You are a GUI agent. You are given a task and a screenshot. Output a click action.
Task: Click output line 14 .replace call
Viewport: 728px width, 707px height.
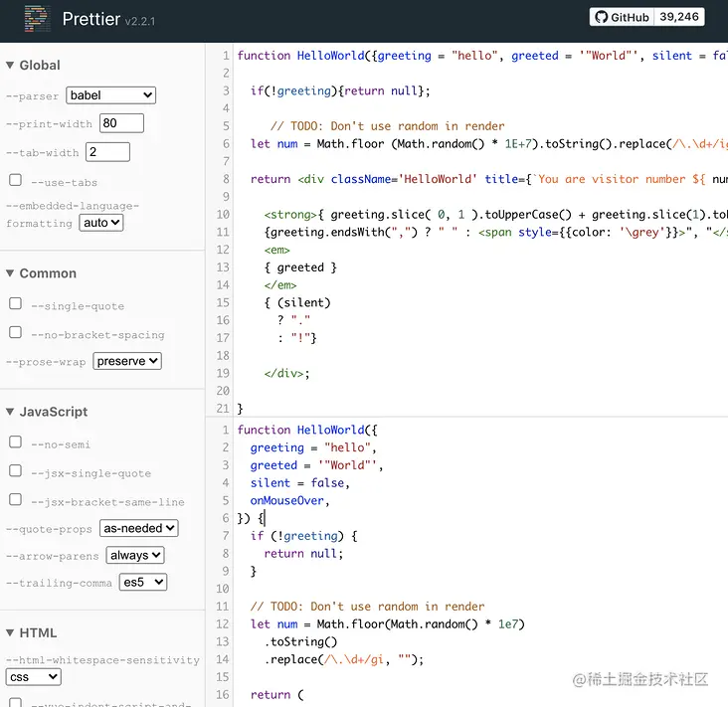tap(343, 659)
